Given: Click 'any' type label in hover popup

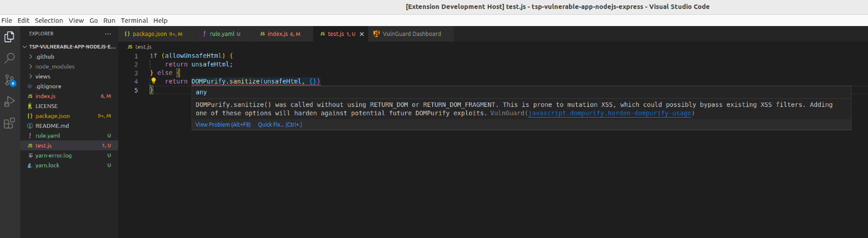Looking at the screenshot, I should pos(201,92).
